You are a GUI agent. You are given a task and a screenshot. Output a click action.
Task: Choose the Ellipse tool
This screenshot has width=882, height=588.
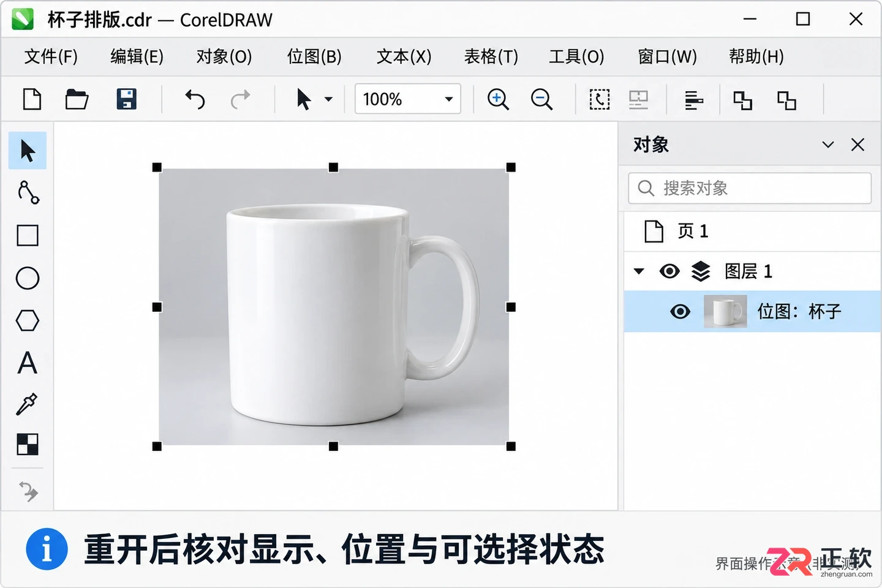tap(28, 278)
